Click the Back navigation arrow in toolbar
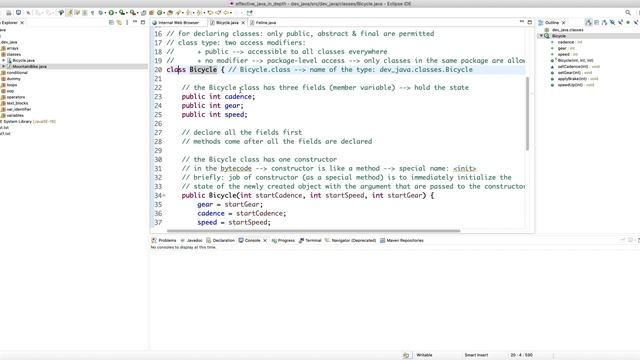Image resolution: width=640 pixels, height=360 pixels. coord(226,13)
